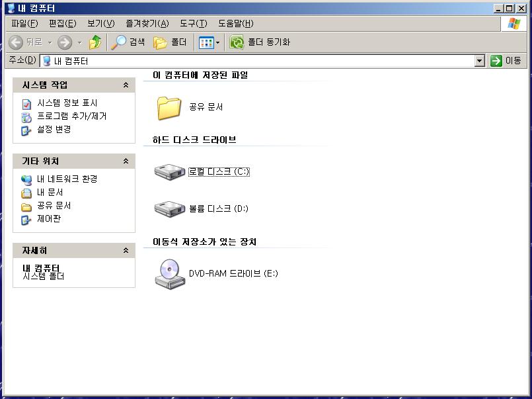
Task: Collapse the 자세히 details panel
Action: tap(126, 251)
